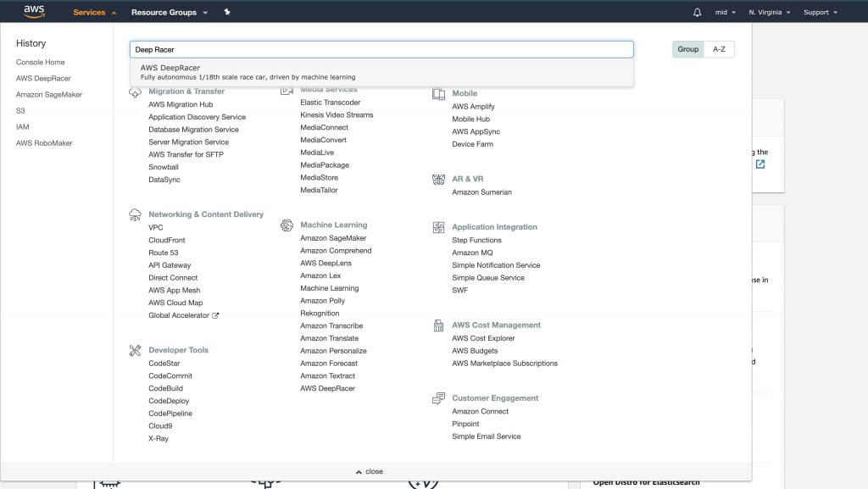
Task: Open AWS Cost Explorer
Action: pyautogui.click(x=483, y=338)
